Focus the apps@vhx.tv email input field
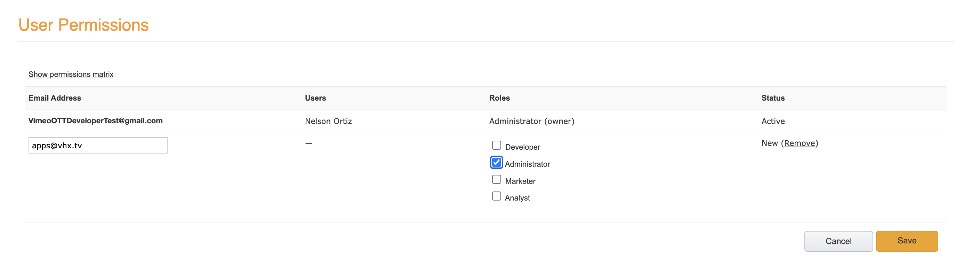980x266 pixels. point(98,146)
